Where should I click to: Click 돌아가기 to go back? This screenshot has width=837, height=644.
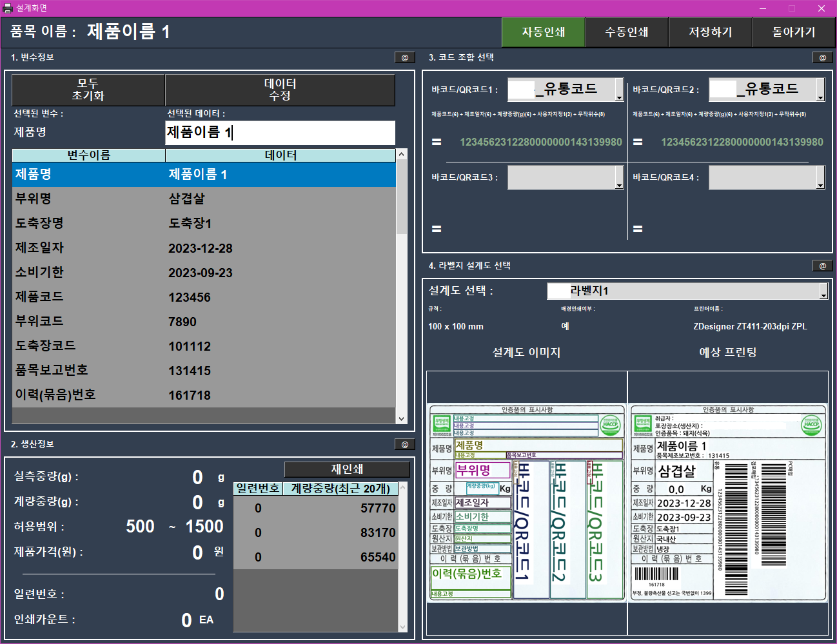(x=794, y=32)
